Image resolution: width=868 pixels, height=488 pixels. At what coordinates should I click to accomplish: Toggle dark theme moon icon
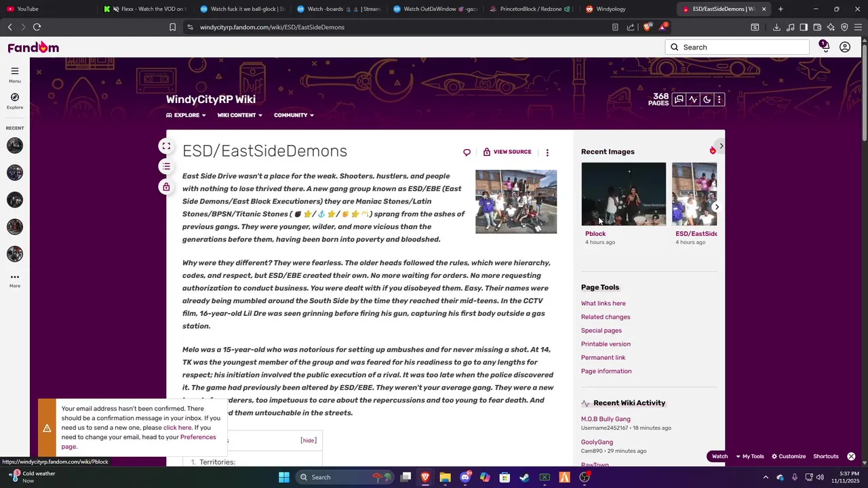[x=707, y=100]
